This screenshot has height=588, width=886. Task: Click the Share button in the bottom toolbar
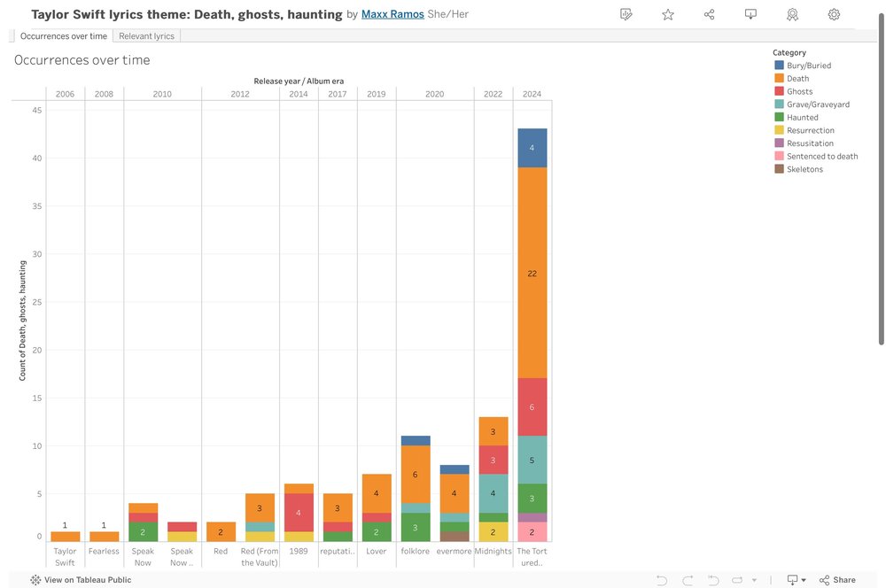tap(831, 580)
